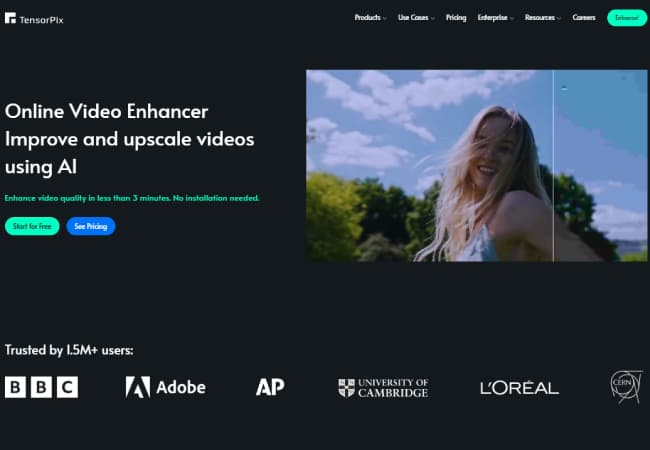Click the blue See Pricing button

click(x=91, y=226)
